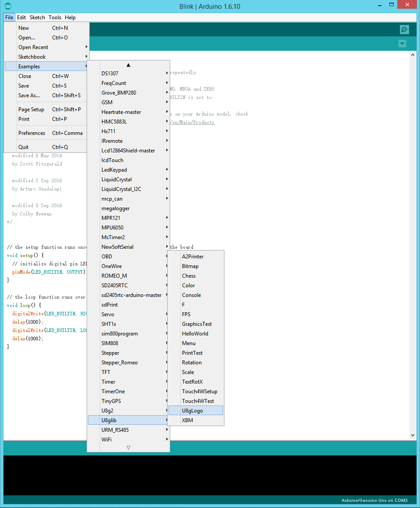The width and height of the screenshot is (420, 508).
Task: Click the Arduino logo in title bar
Action: point(8,6)
